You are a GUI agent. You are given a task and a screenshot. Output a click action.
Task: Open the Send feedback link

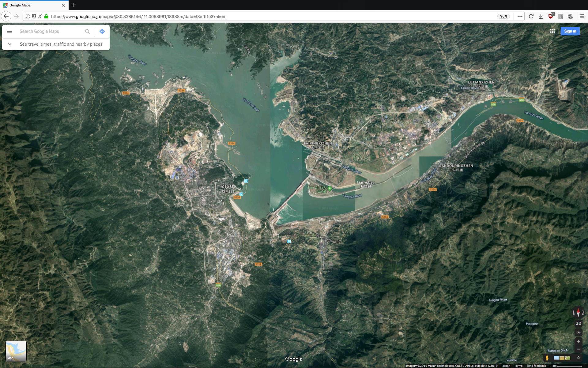536,366
